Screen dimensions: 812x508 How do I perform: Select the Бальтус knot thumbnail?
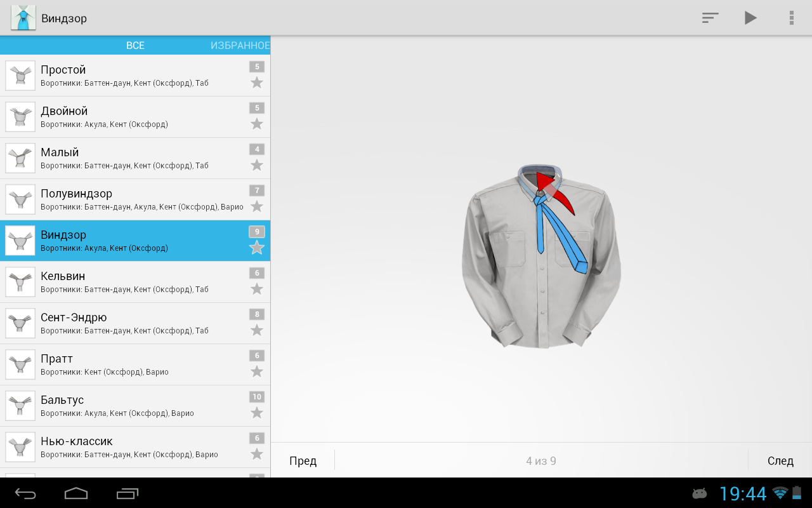[20, 406]
